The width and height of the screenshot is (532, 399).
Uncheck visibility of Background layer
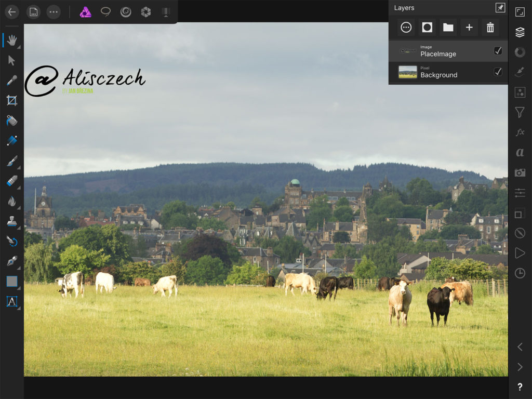click(498, 72)
